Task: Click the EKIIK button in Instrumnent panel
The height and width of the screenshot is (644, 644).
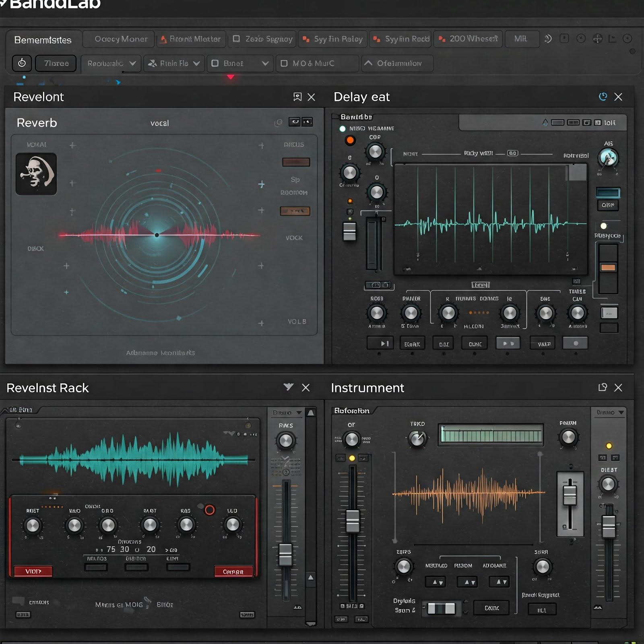Action: pyautogui.click(x=491, y=608)
